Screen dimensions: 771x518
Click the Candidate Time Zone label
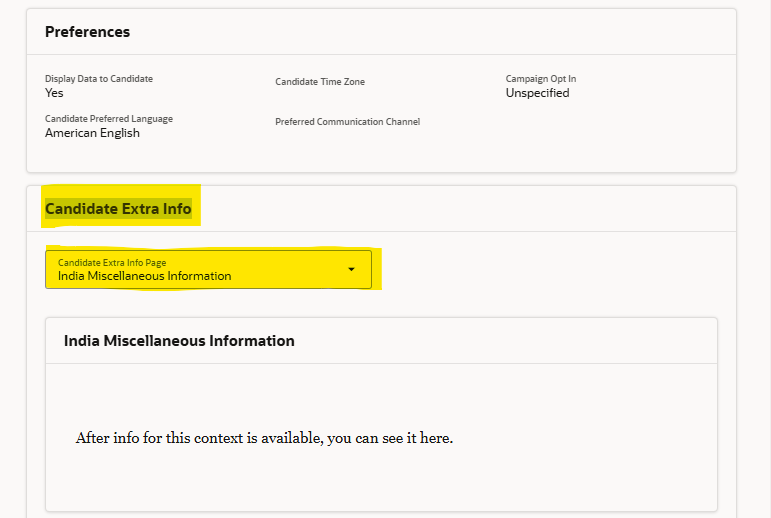(320, 82)
